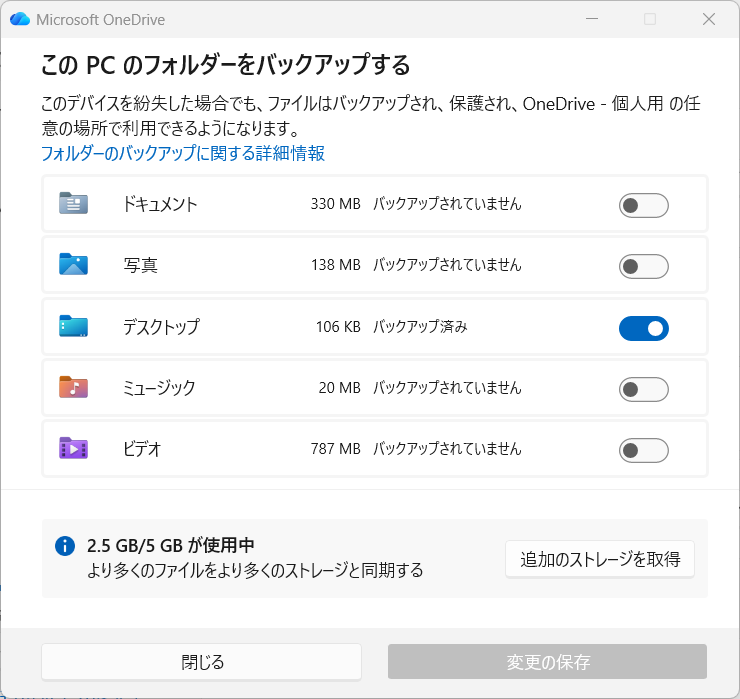Viewport: 740px width, 699px height.
Task: Click the Microsoft OneDrive title text
Action: coord(101,20)
